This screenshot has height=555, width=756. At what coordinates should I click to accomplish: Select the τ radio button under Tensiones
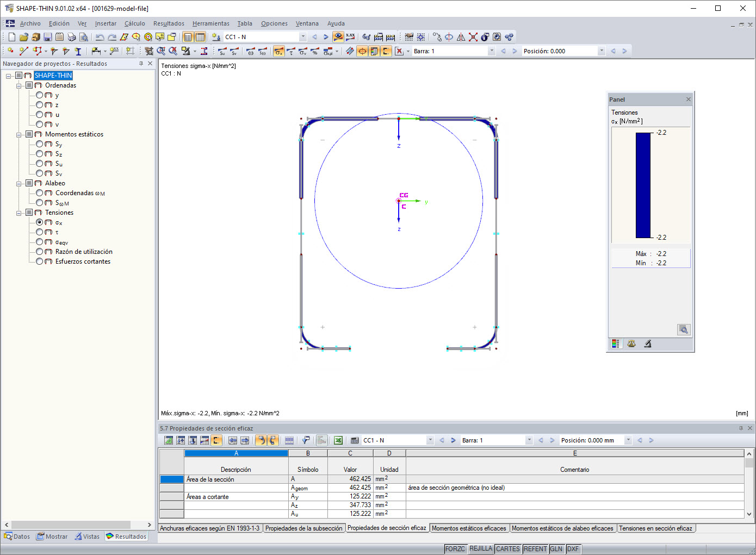40,232
